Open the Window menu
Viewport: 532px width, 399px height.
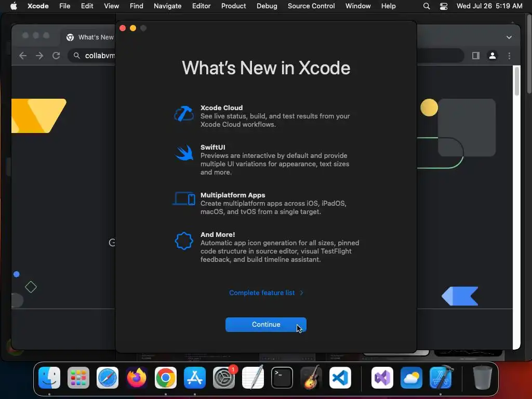tap(358, 6)
